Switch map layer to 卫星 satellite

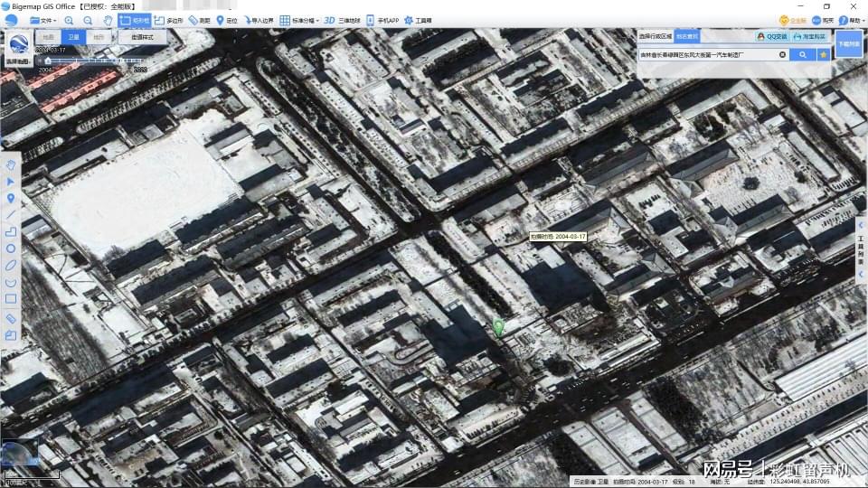(x=74, y=38)
